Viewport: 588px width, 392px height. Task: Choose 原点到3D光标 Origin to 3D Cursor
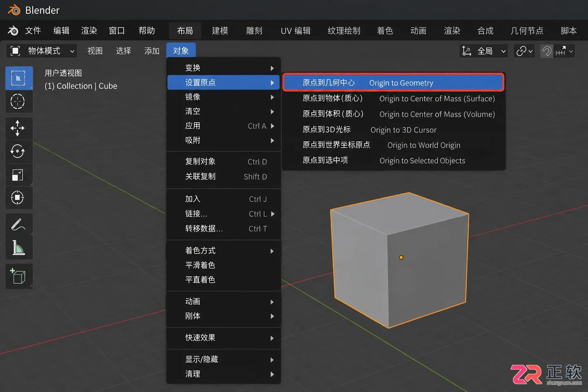394,129
